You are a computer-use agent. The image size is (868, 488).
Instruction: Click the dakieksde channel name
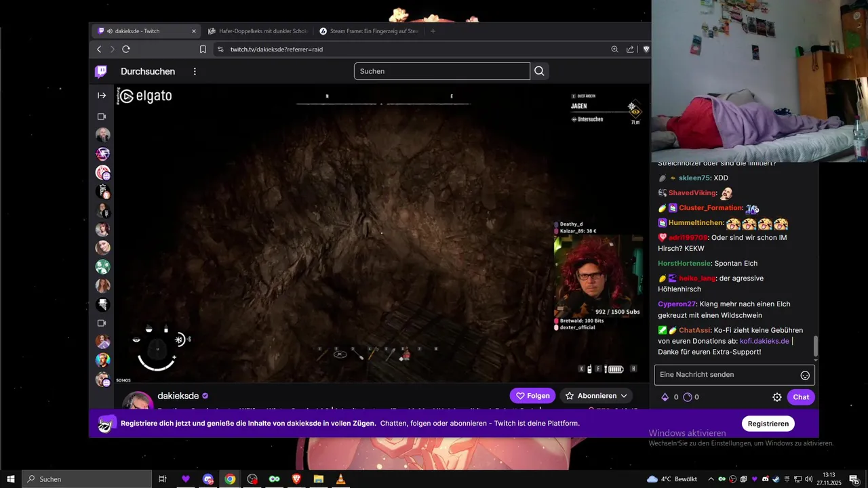tap(178, 396)
